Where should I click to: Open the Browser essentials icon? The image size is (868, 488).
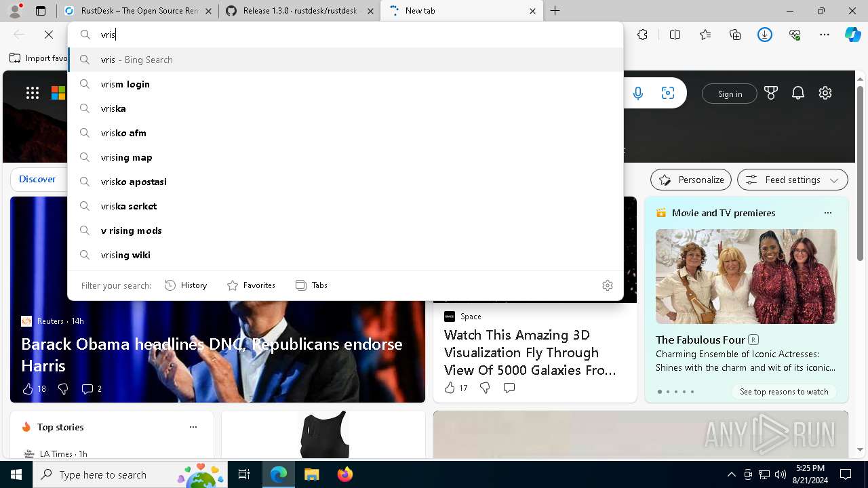tap(795, 35)
